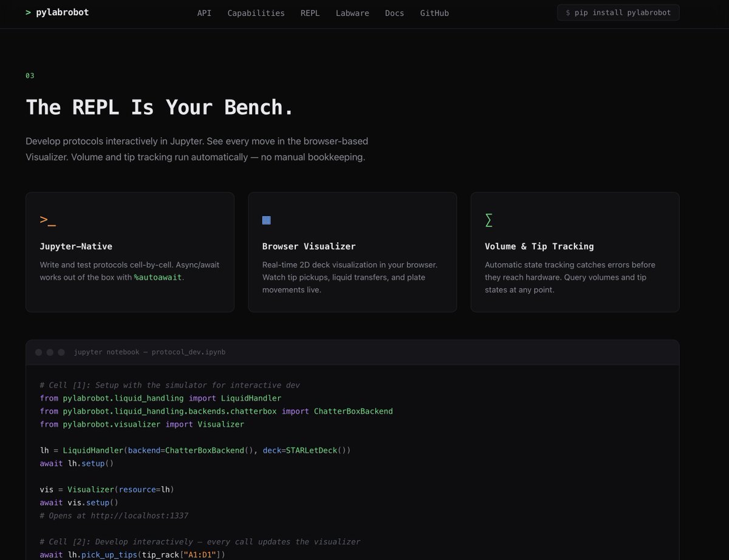Open the API nav link
Viewport: 729px width, 560px height.
click(204, 13)
